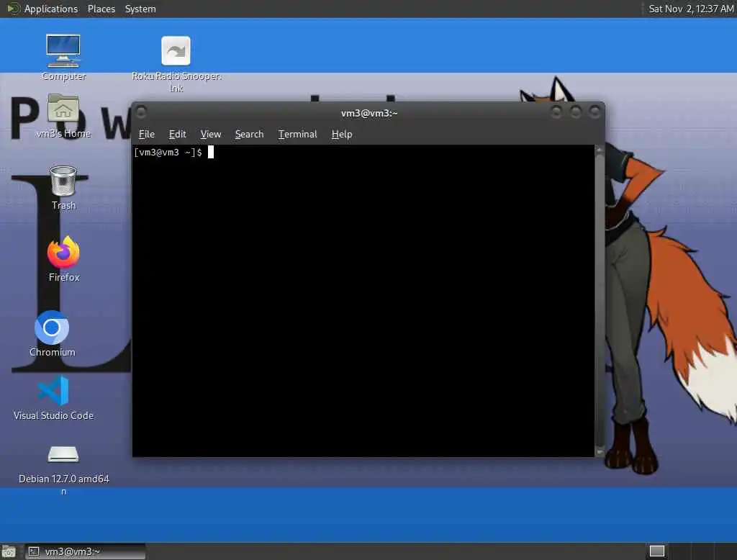Close the terminal window

[594, 112]
